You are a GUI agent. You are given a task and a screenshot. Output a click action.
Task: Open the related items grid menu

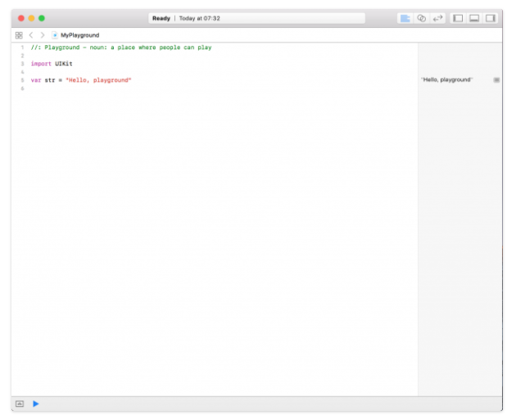[19, 35]
